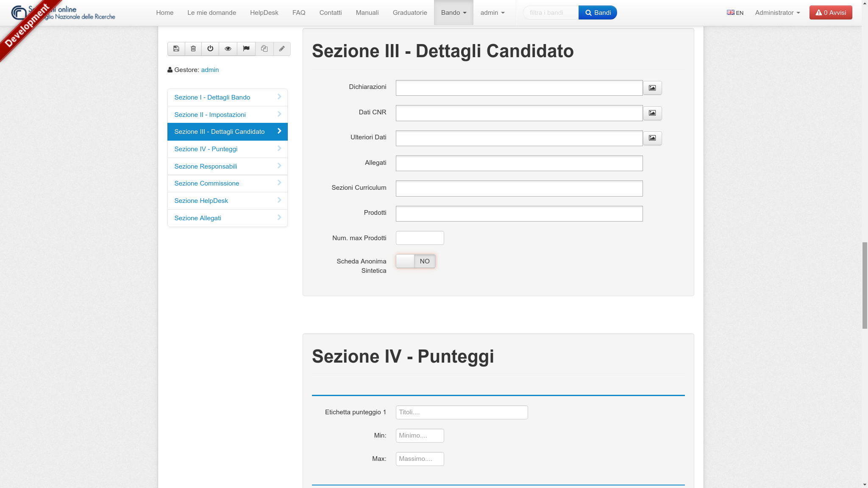Click the save floppy disk icon
This screenshot has width=868, height=488.
[x=176, y=49]
